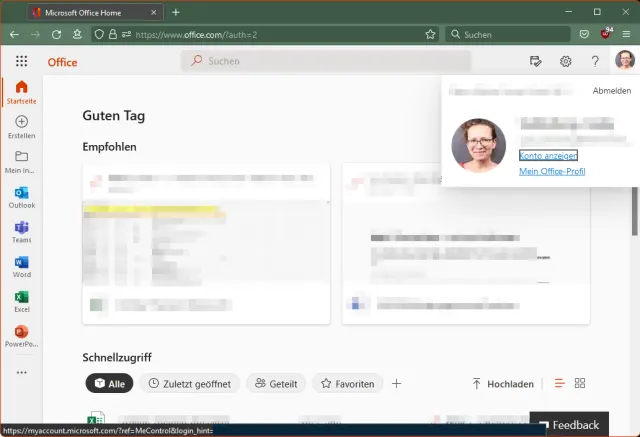Click the Office brand logo text

62,62
